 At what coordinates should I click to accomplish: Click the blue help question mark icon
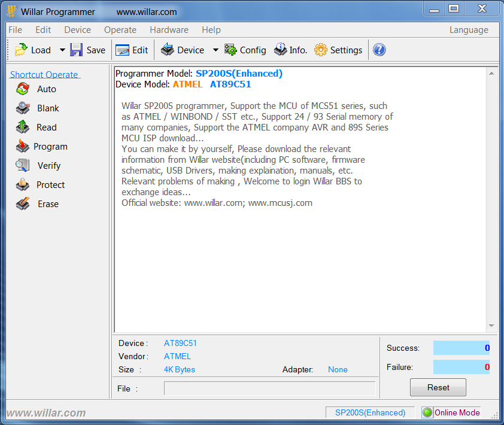(379, 50)
